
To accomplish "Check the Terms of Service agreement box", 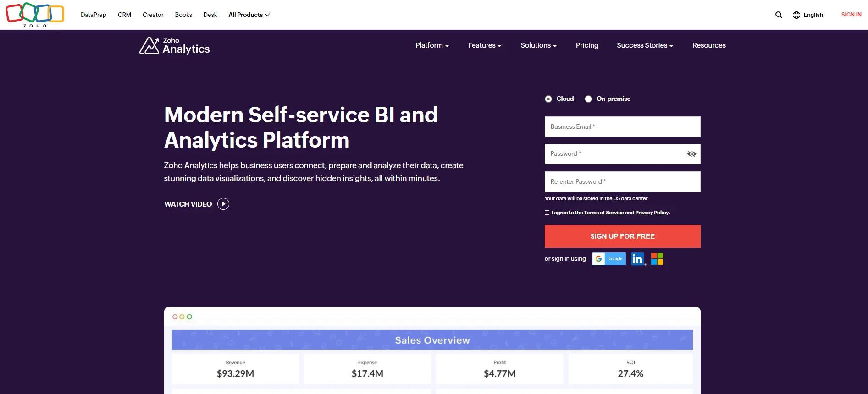I will pos(547,213).
